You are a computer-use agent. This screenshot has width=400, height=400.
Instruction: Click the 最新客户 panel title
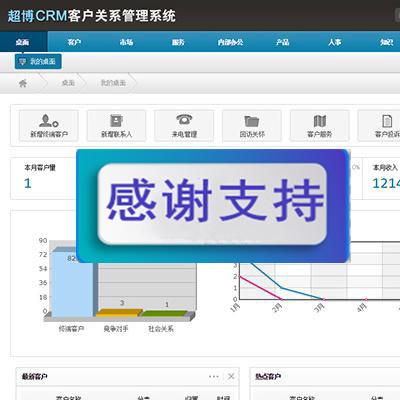(x=34, y=377)
